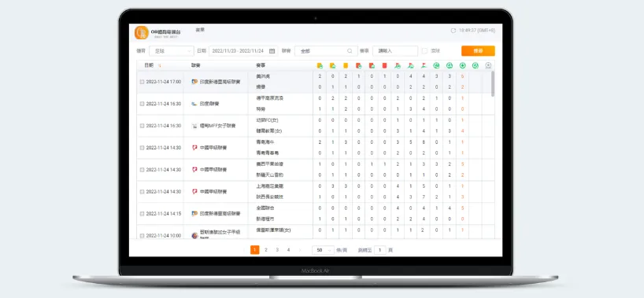The image size is (644, 298).
Task: Click the 請輸入 match input field
Action: (x=395, y=51)
